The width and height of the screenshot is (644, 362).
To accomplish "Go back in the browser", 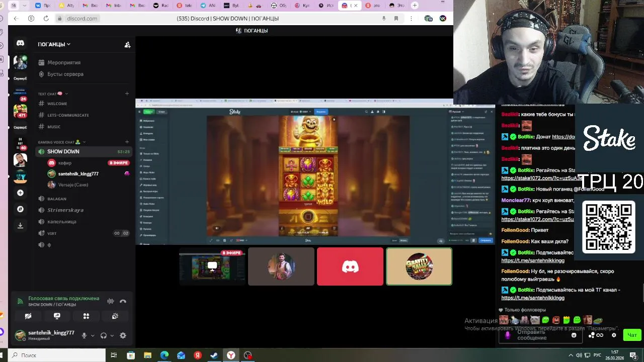I will point(16,19).
